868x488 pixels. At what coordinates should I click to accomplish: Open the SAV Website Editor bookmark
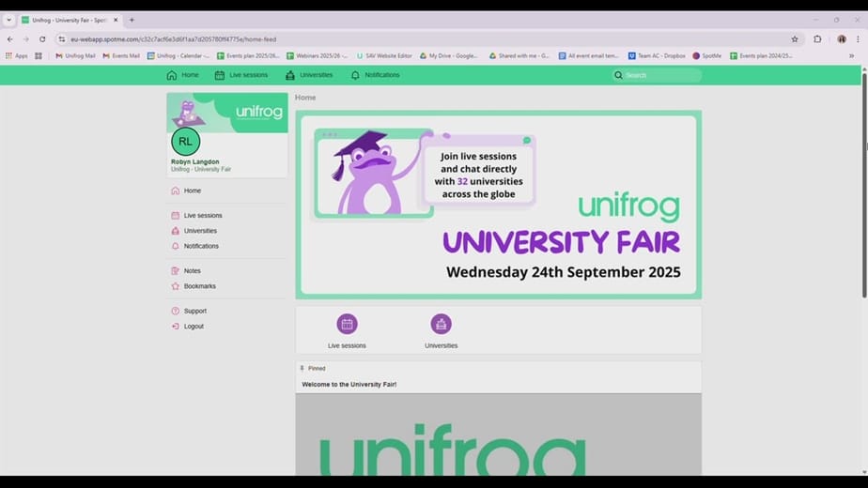(x=384, y=56)
